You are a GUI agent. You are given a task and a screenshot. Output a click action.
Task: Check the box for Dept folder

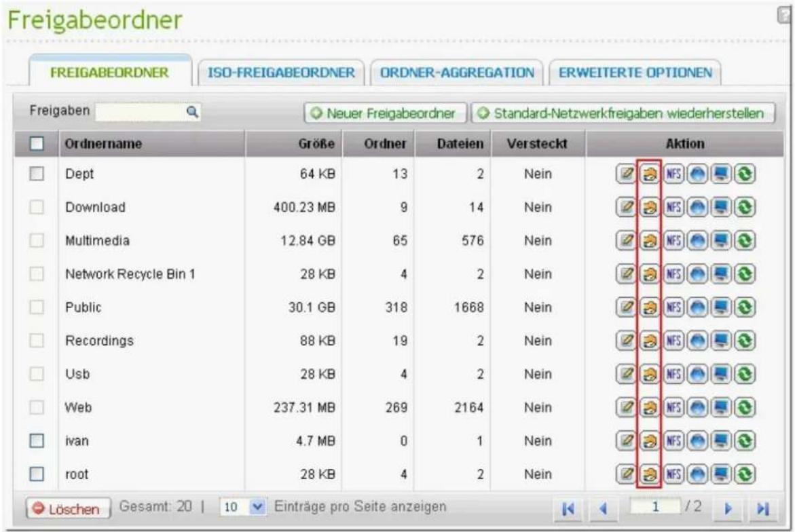click(37, 174)
